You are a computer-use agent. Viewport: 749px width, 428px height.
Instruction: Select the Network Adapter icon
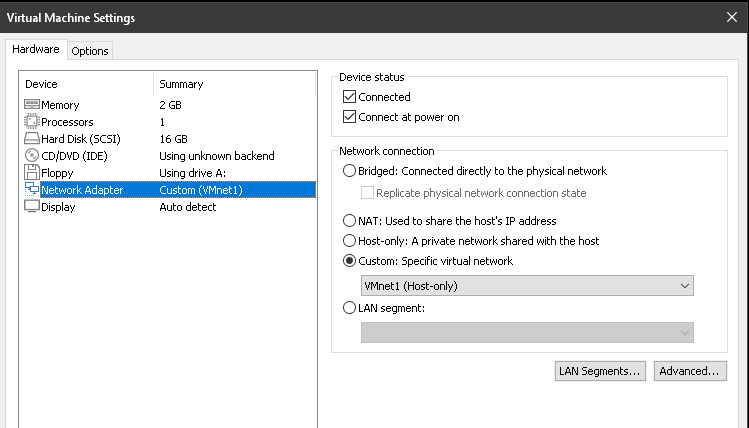pyautogui.click(x=32, y=190)
